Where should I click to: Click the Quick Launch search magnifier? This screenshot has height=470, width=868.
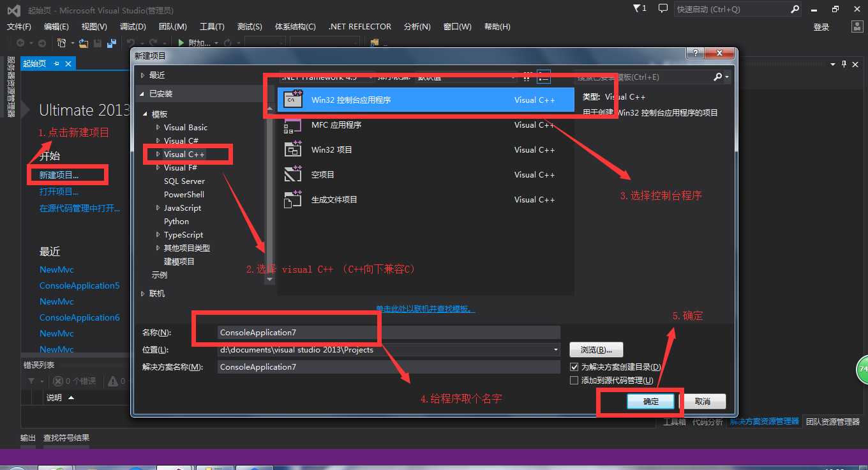pyautogui.click(x=795, y=9)
